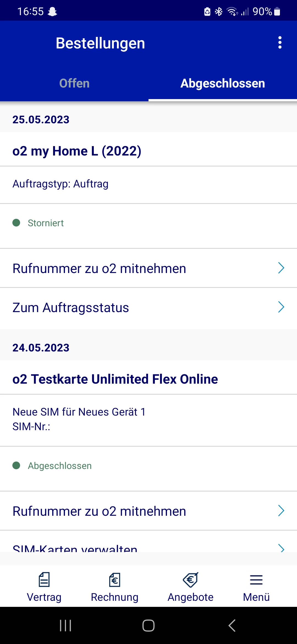
Task: Expand second Rufnummer zu o2 mitnehmen chevron
Action: [281, 511]
